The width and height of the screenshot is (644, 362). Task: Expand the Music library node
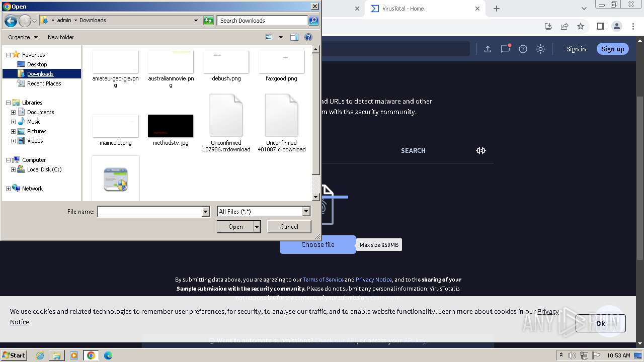coord(13,122)
